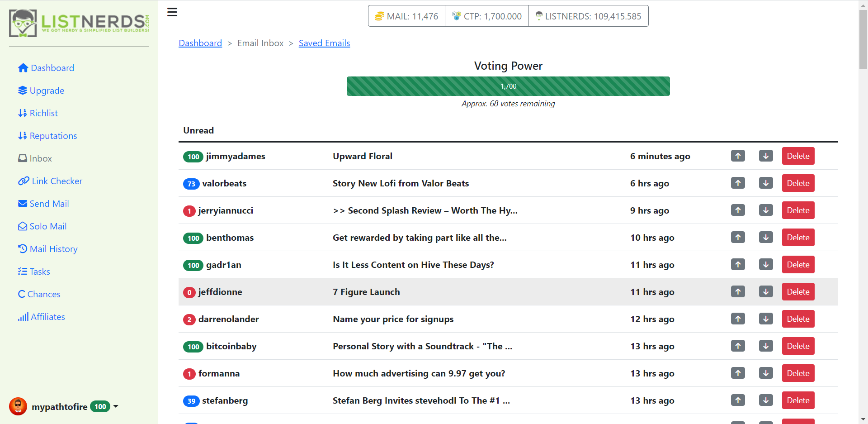The height and width of the screenshot is (424, 868).
Task: Open the Richlist page
Action: click(38, 113)
